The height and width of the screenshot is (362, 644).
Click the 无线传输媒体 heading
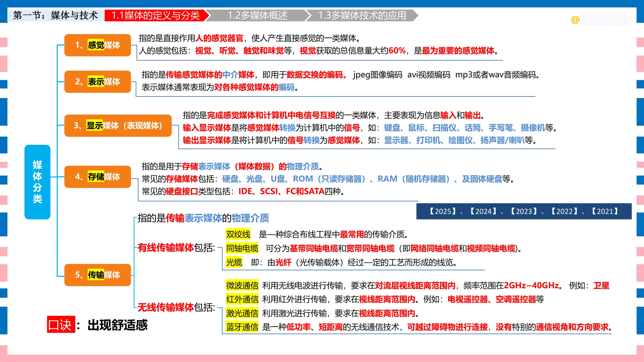coord(166,307)
